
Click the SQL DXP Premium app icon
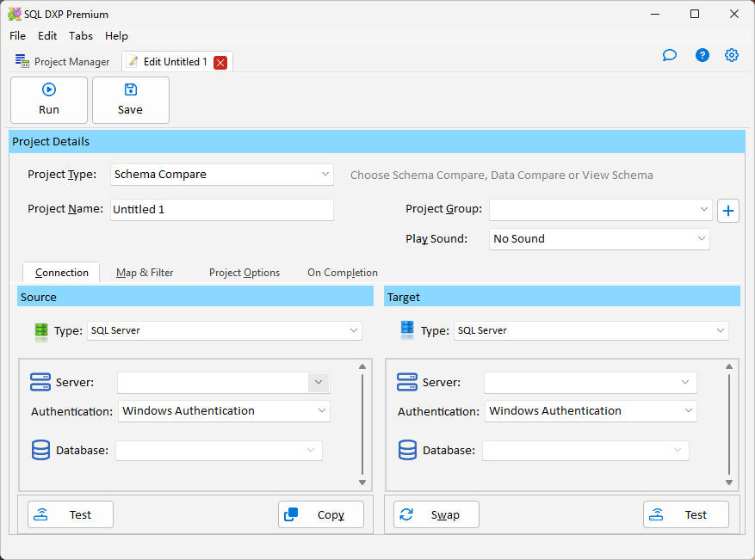(x=15, y=14)
